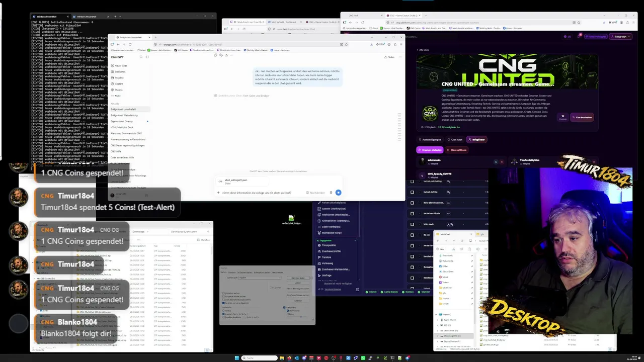Collapse the ChatGPT sidebar with its toggle icon

point(147,57)
